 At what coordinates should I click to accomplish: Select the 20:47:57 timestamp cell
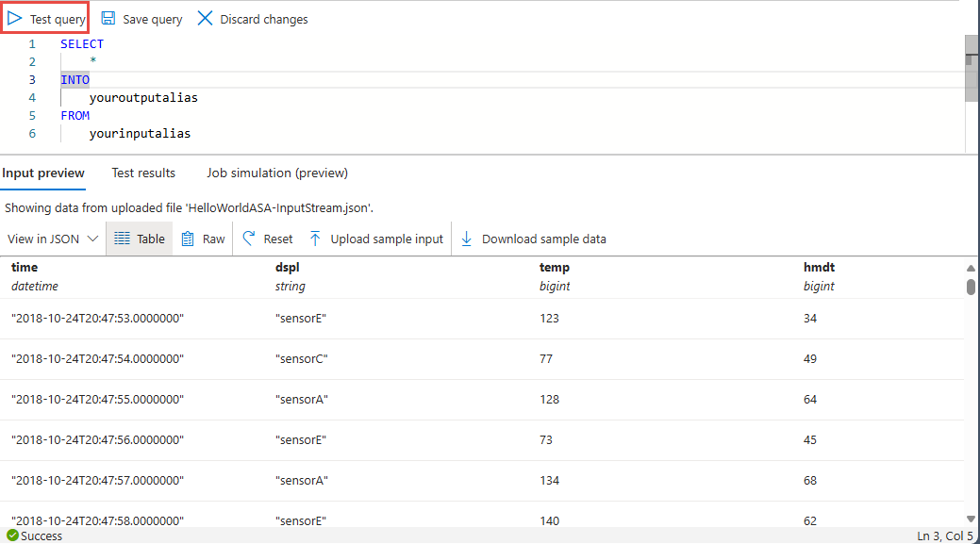pos(97,481)
